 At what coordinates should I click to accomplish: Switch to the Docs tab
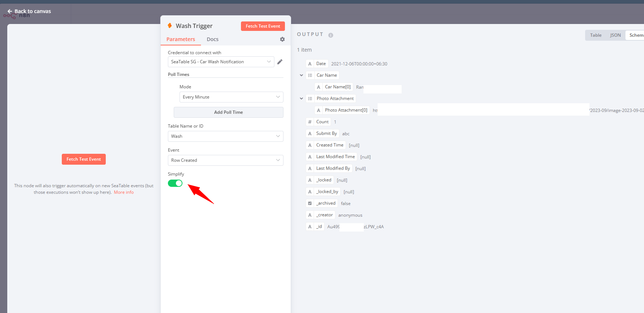[x=213, y=39]
